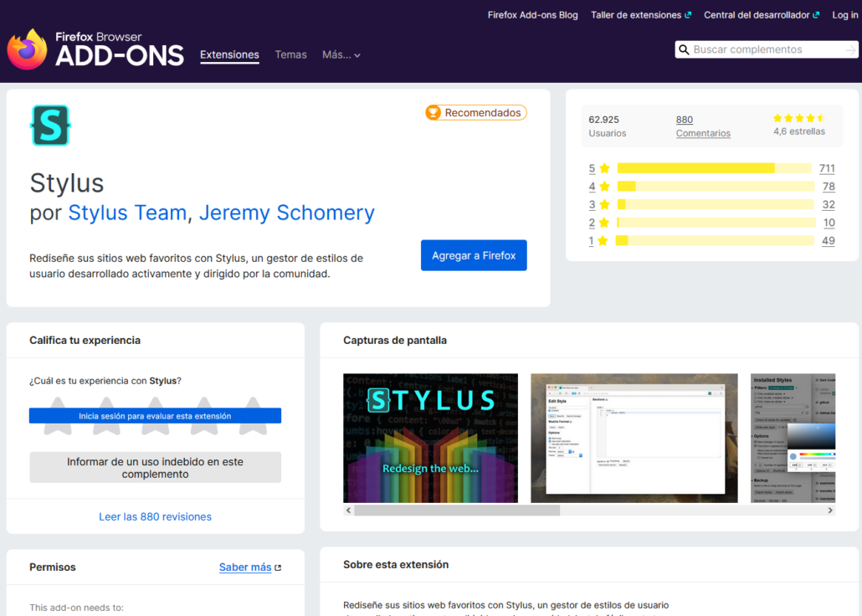
Task: Click the Stylus extension icon
Action: click(50, 126)
